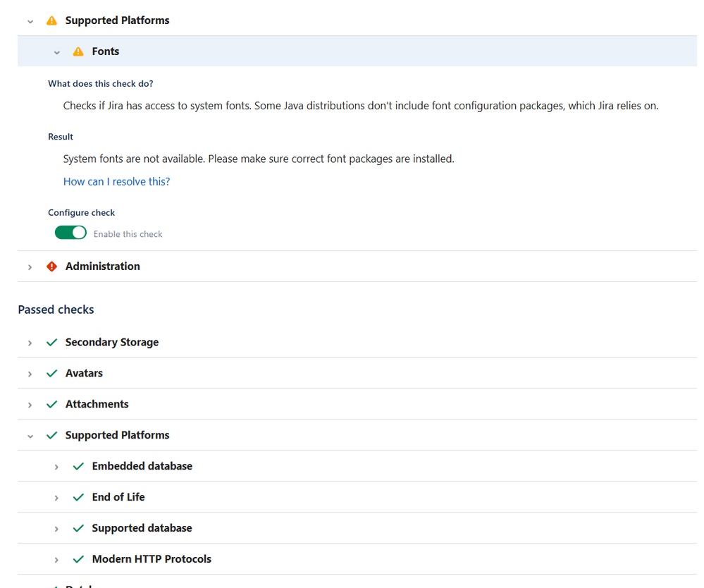Collapse the Fonts section
This screenshot has width=704, height=588.
coord(57,51)
